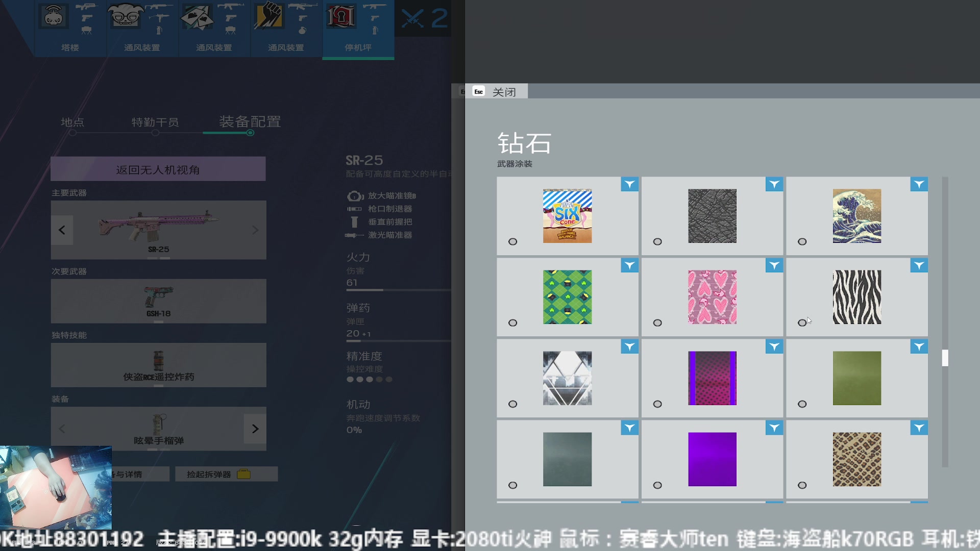Click the skin list scrollbar handle
Image resolution: width=980 pixels, height=551 pixels.
(945, 358)
